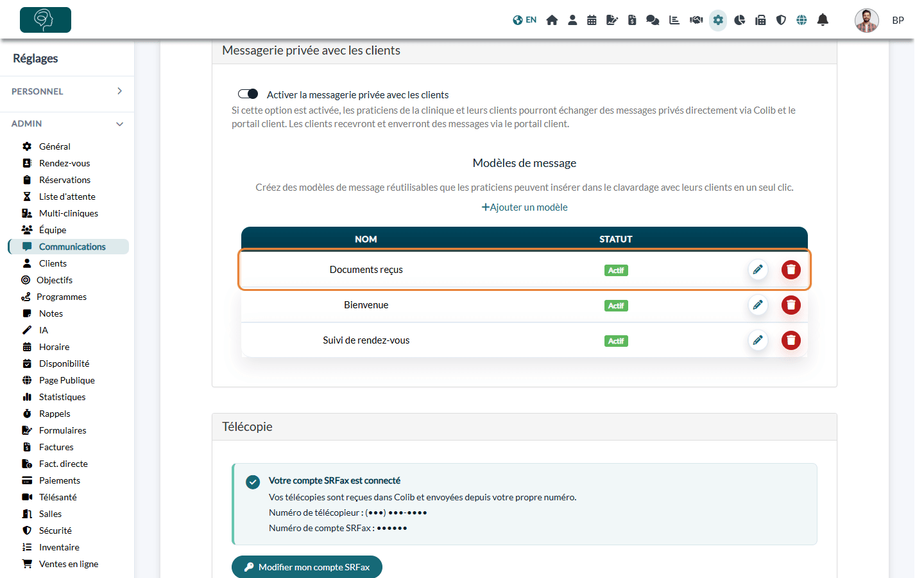The width and height of the screenshot is (924, 578).
Task: Click the invoice dollar icon in top bar
Action: click(632, 20)
